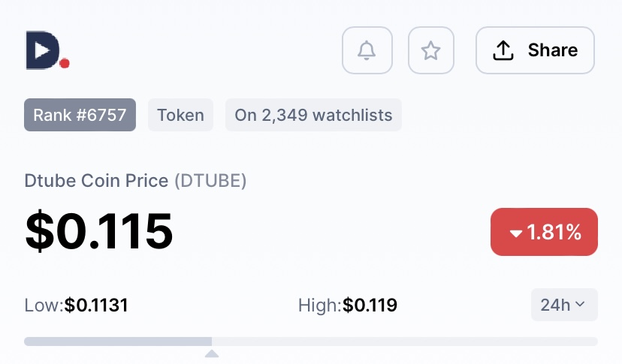The image size is (622, 364).
Task: Click the upload arrow icon in Share
Action: (503, 50)
